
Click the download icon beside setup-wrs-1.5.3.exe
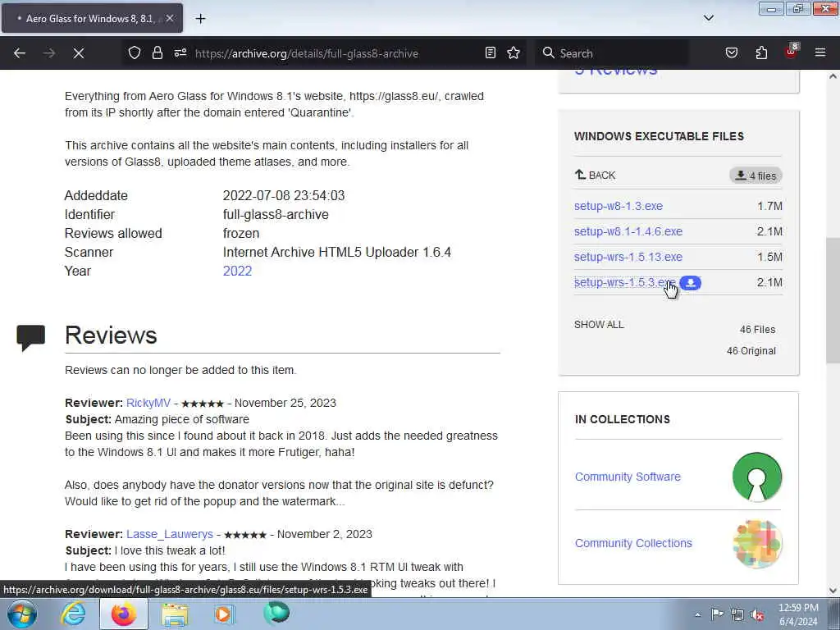pyautogui.click(x=691, y=282)
